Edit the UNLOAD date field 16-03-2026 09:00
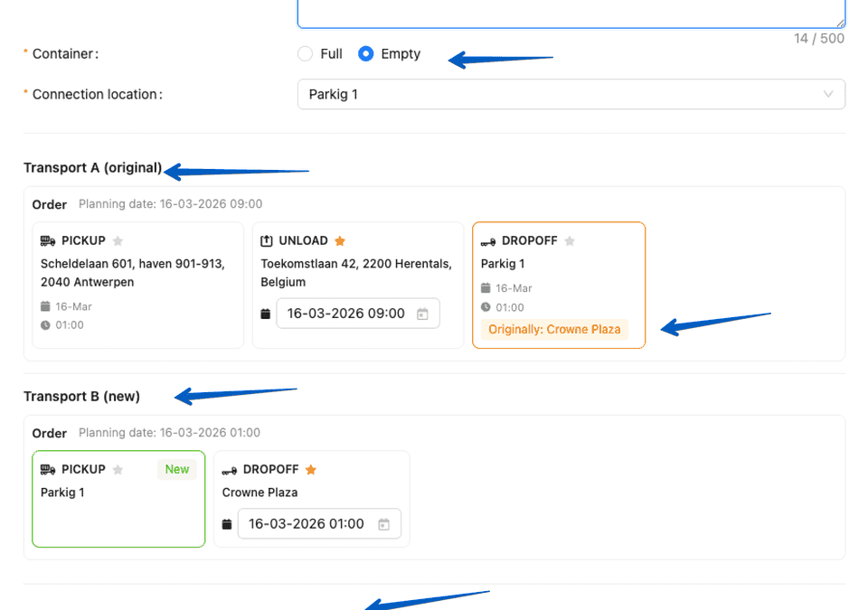This screenshot has height=610, width=868. pyautogui.click(x=358, y=314)
